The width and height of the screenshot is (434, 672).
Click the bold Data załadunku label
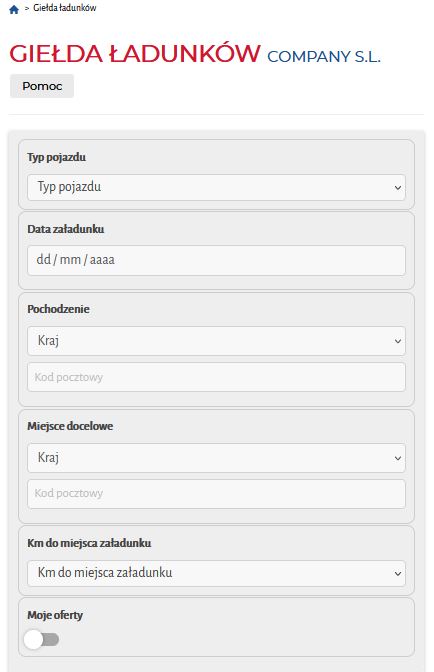click(66, 229)
